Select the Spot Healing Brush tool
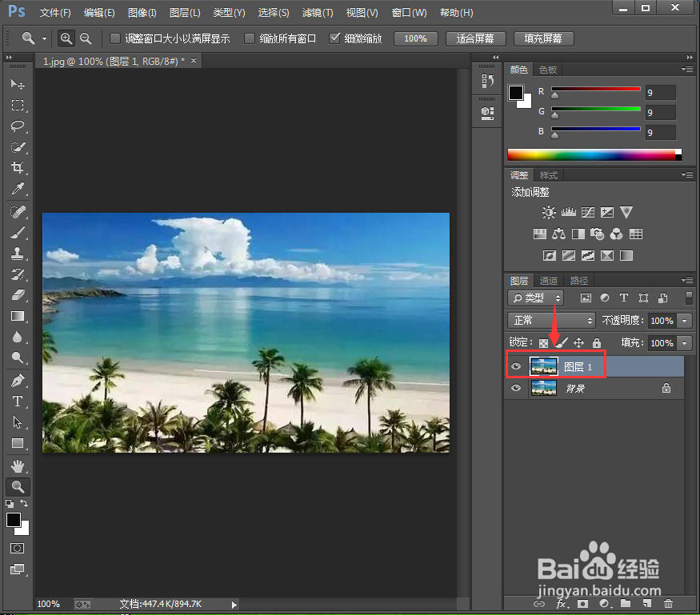 coord(18,211)
